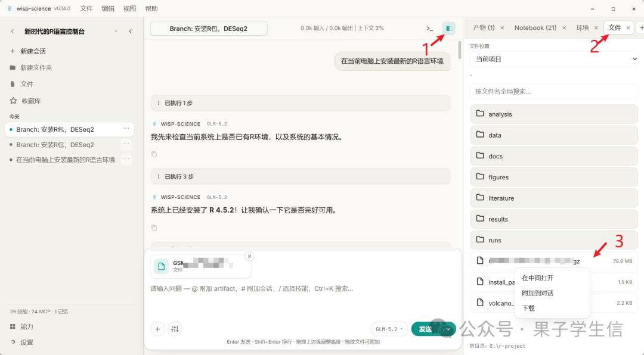Open the project title dropdown arrow
The height and width of the screenshot is (355, 644).
coord(116,31)
